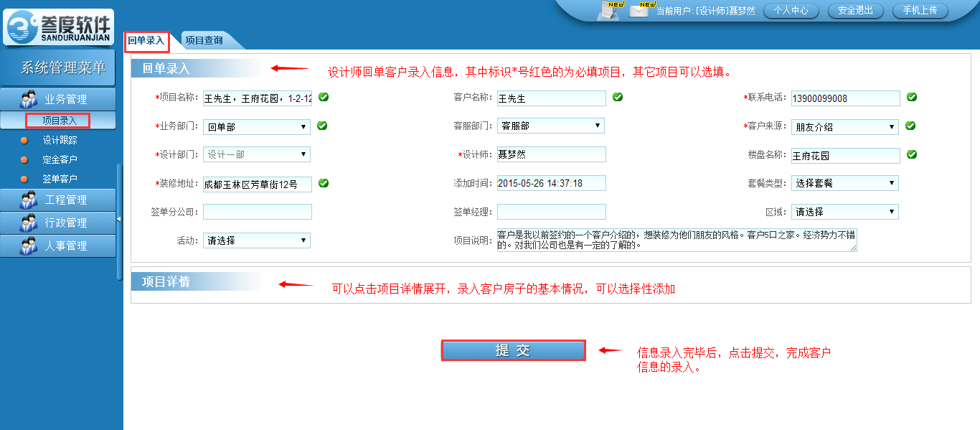Click the 提交 submit button
Image resolution: width=980 pixels, height=430 pixels.
coord(513,350)
